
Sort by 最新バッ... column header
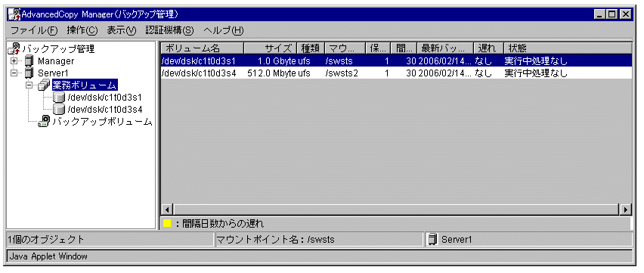(x=445, y=48)
